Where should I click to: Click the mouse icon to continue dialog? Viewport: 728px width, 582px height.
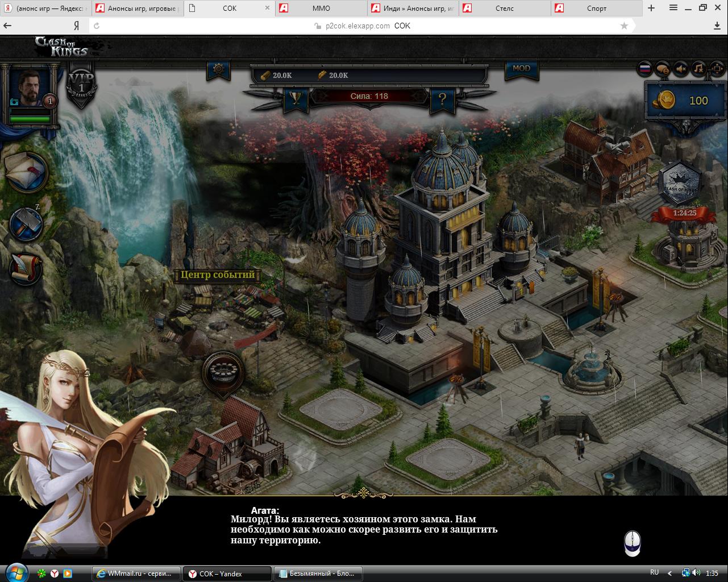click(x=632, y=543)
